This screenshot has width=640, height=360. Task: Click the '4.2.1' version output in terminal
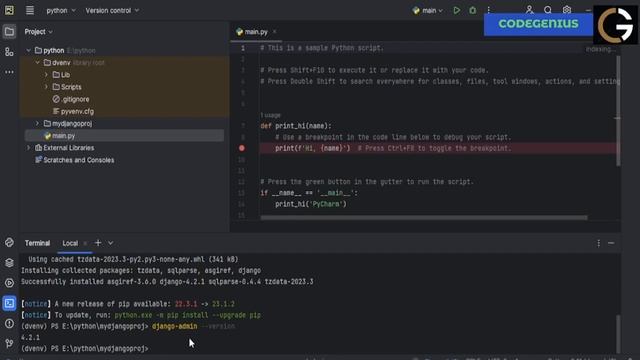(x=30, y=338)
